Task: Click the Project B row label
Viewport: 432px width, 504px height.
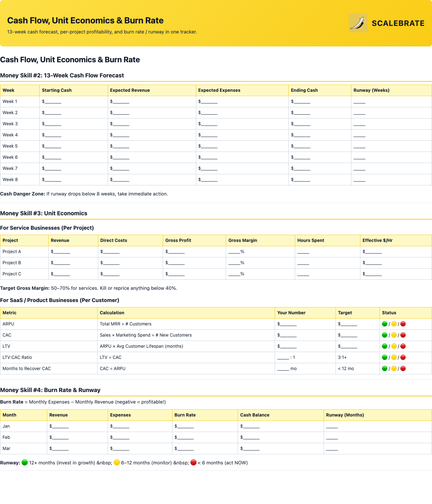Action: coord(12,263)
